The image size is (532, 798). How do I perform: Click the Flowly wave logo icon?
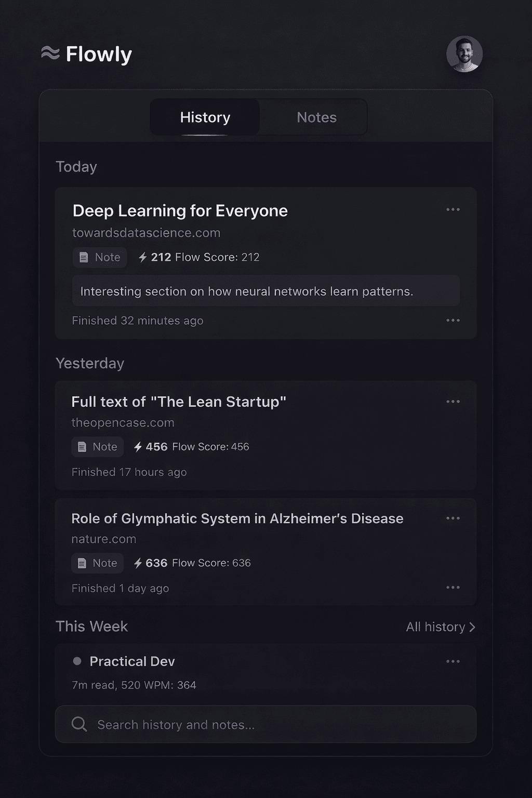point(50,52)
